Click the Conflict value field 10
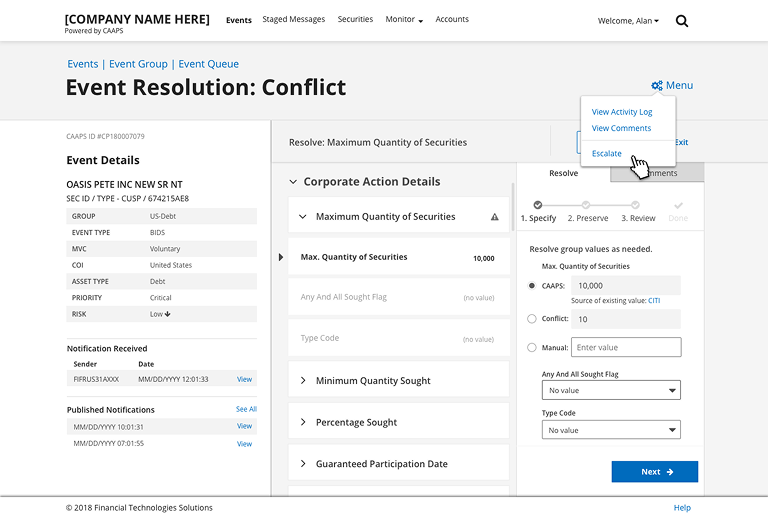 pyautogui.click(x=626, y=319)
